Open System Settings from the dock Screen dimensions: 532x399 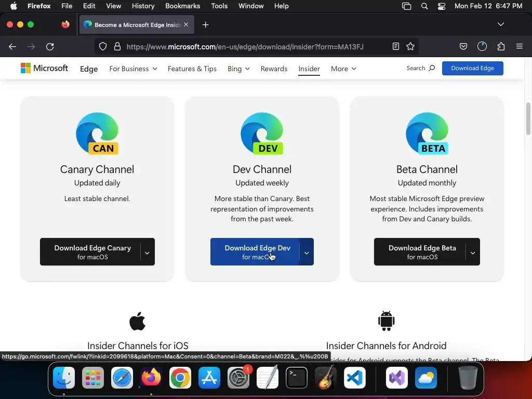tap(238, 378)
